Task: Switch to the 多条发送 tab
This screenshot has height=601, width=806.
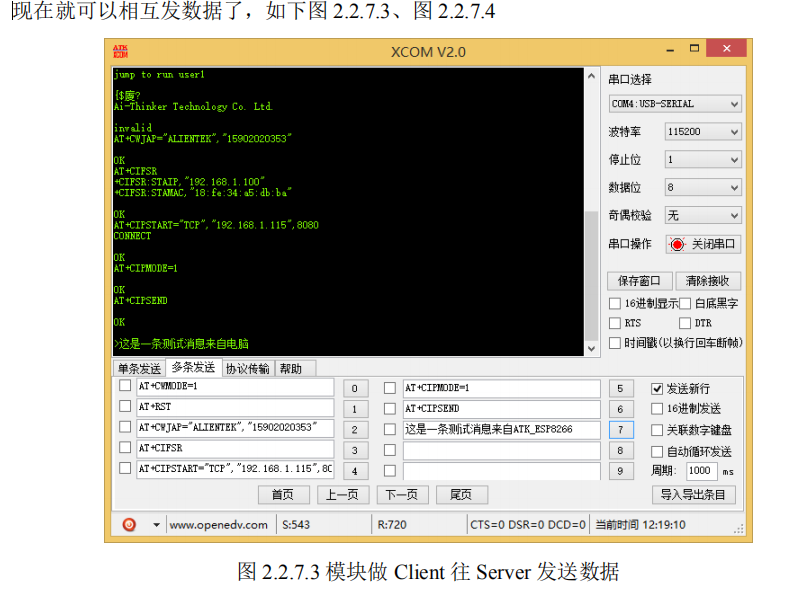Action: coord(193,367)
